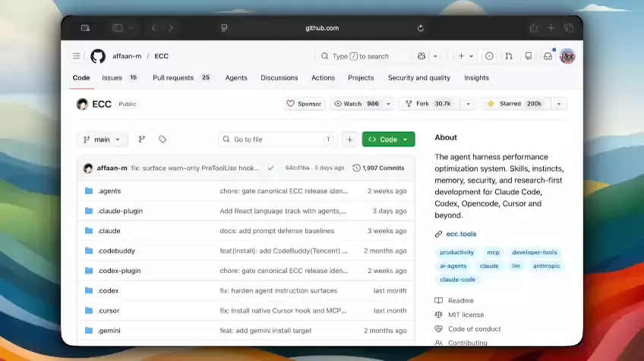Screen dimensions: 644x361
Task: Open the .claude-plugin folder name
Action: [x=120, y=211]
